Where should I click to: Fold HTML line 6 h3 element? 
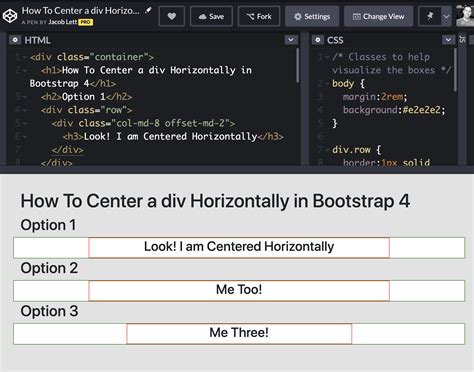coord(24,137)
